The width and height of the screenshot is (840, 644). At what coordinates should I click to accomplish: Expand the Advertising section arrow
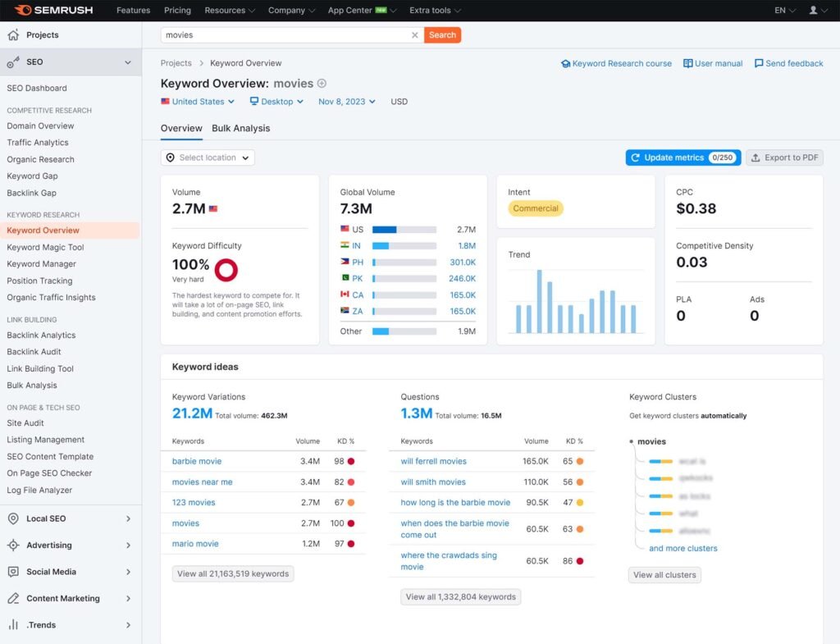click(x=128, y=545)
